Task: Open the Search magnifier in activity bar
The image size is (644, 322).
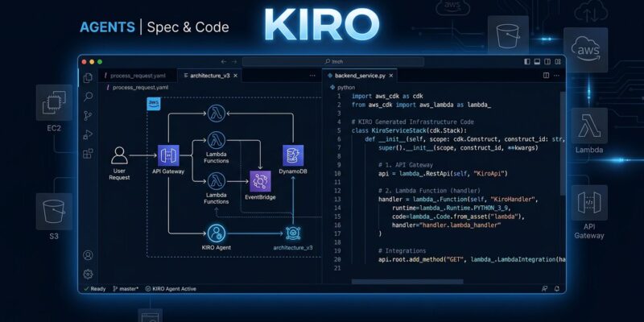Action: (88, 97)
